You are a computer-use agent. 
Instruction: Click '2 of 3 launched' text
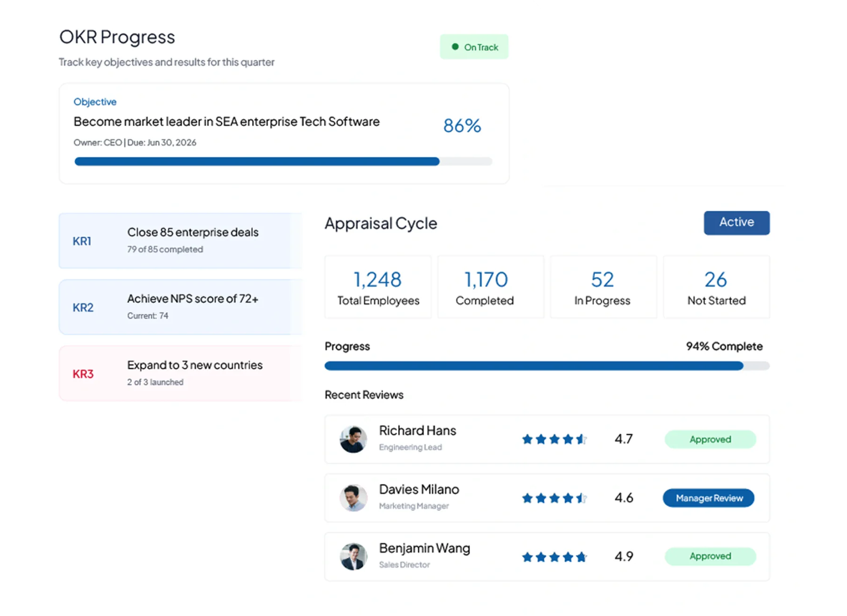pyautogui.click(x=155, y=382)
